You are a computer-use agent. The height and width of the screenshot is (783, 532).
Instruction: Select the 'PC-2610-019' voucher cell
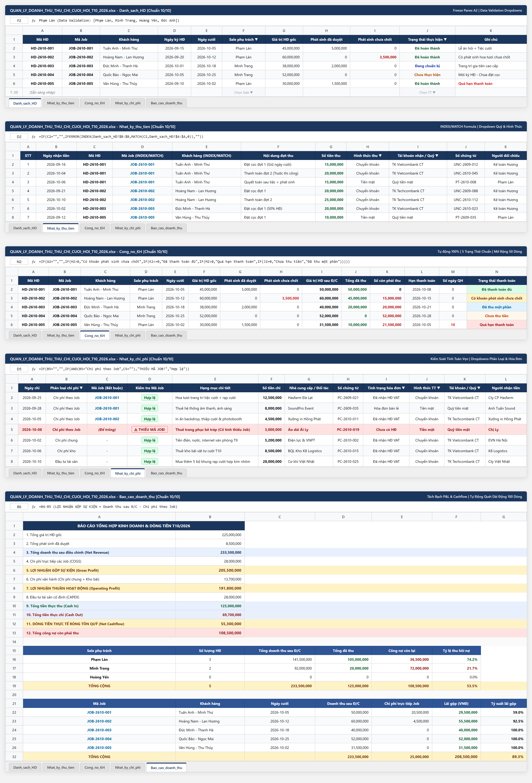(x=348, y=430)
